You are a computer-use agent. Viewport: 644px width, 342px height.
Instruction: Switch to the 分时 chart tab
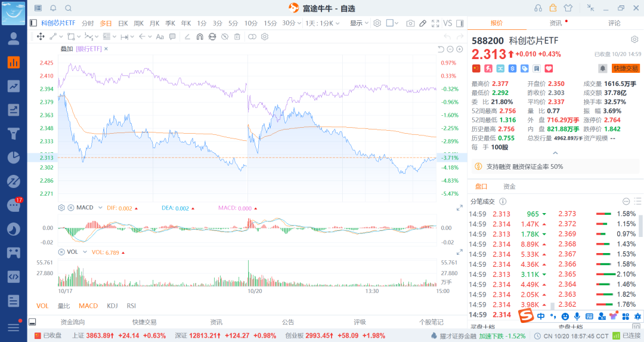(x=88, y=23)
